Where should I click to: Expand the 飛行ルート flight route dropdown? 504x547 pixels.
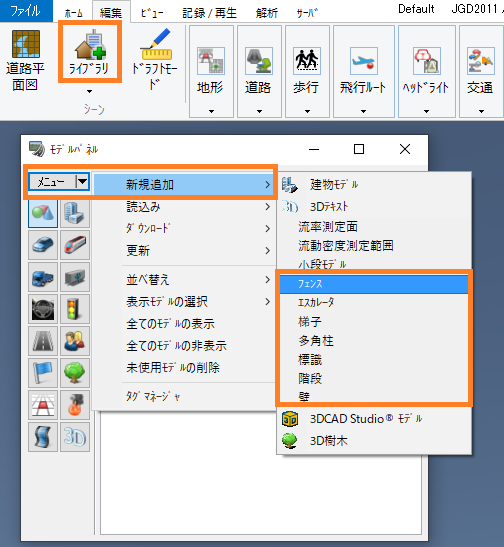363,111
